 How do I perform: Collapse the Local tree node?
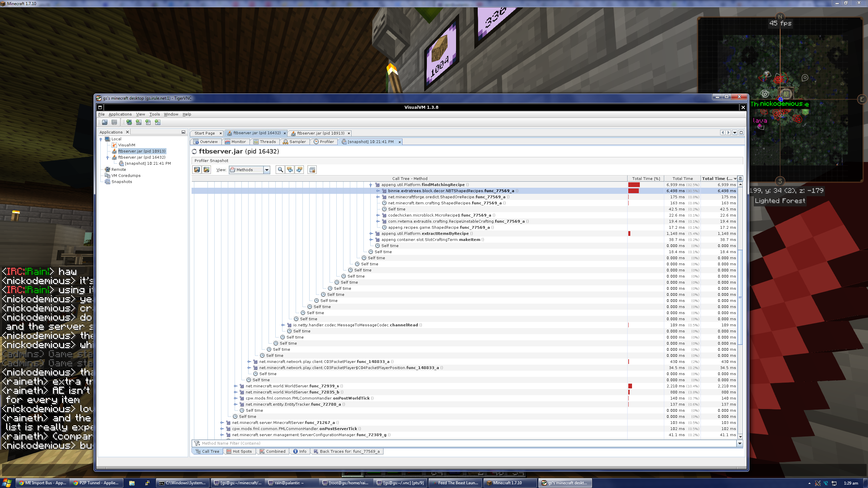point(101,139)
